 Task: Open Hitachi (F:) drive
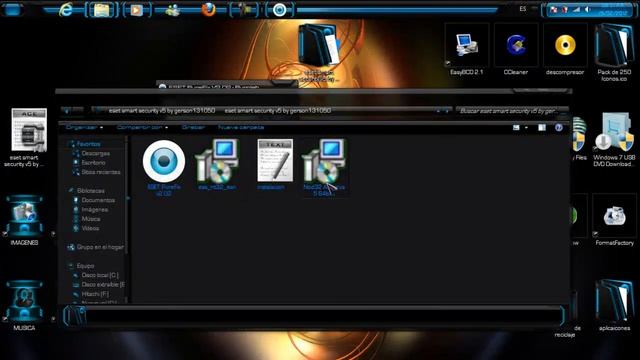[95, 294]
